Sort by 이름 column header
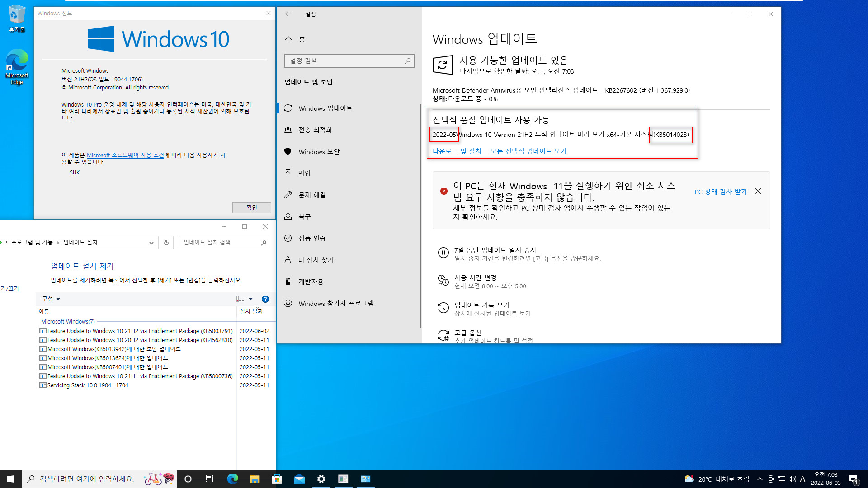The image size is (868, 488). 136,311
